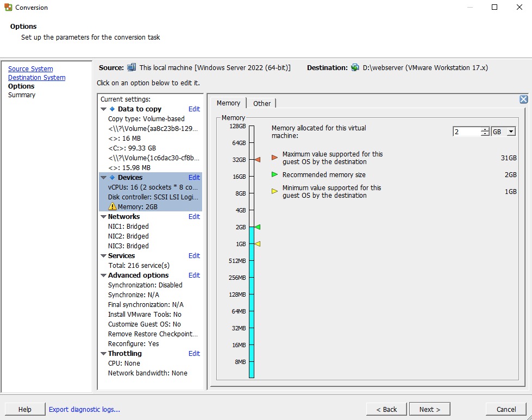Select Customize Guest OS: No row
Screen dimensions: 532x420
point(151,324)
